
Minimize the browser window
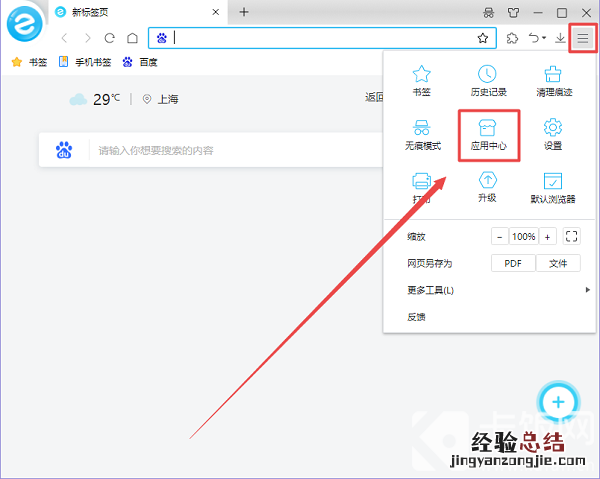click(x=538, y=13)
